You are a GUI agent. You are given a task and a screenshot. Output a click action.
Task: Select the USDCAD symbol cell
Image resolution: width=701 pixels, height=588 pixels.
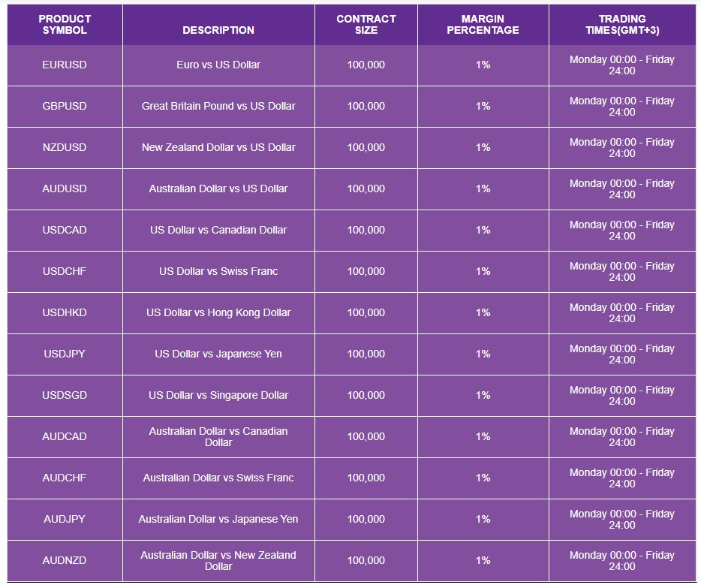pyautogui.click(x=65, y=231)
